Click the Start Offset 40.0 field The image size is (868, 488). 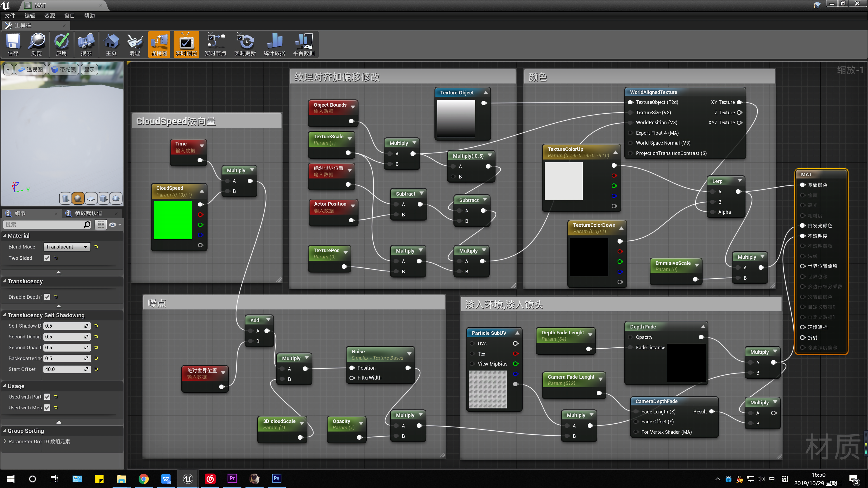click(x=67, y=369)
